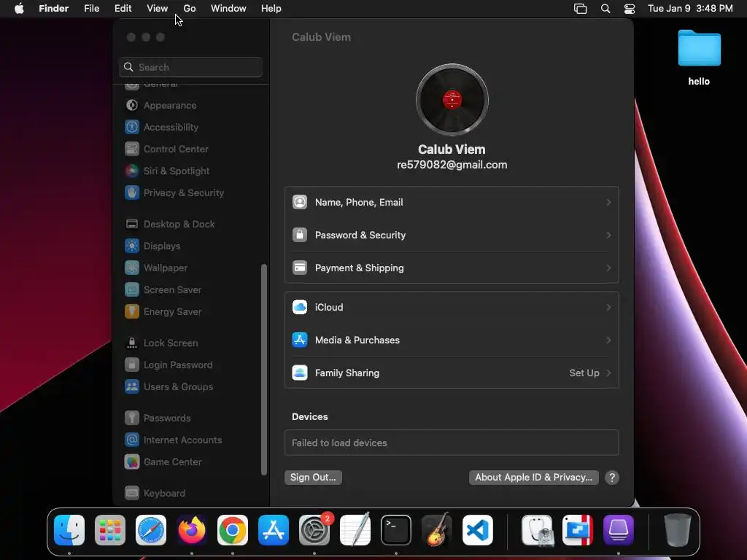Click the Sign Out button
The image size is (747, 560).
coord(313,478)
